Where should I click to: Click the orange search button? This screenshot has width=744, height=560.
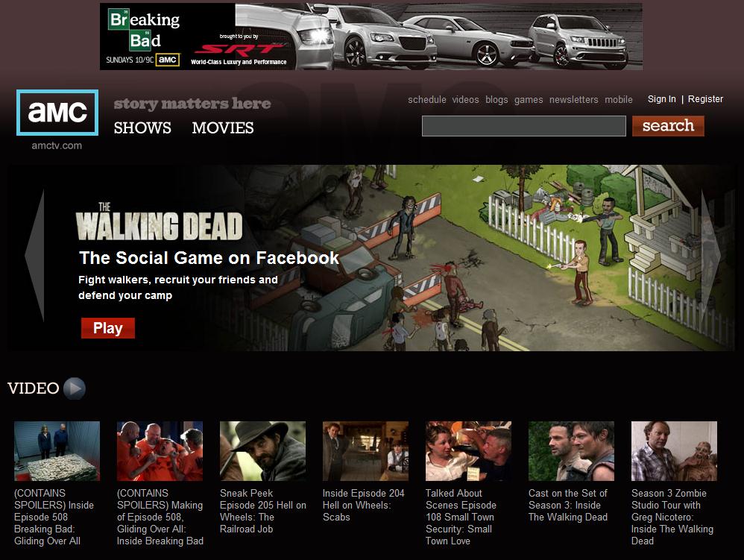(x=668, y=126)
